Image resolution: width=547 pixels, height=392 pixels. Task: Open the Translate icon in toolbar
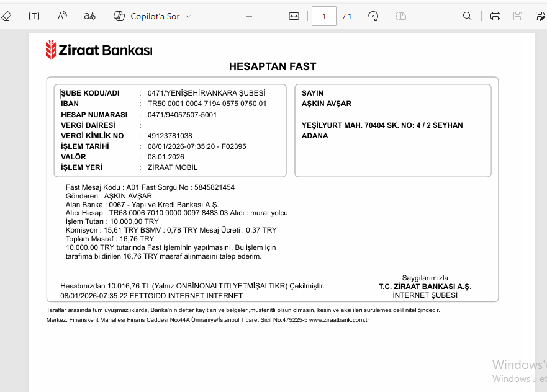pos(89,16)
